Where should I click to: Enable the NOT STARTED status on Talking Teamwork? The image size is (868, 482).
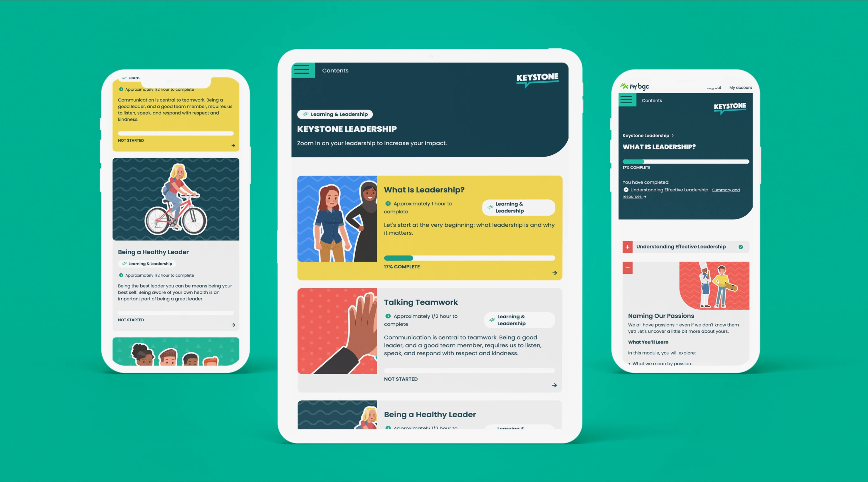(x=401, y=379)
